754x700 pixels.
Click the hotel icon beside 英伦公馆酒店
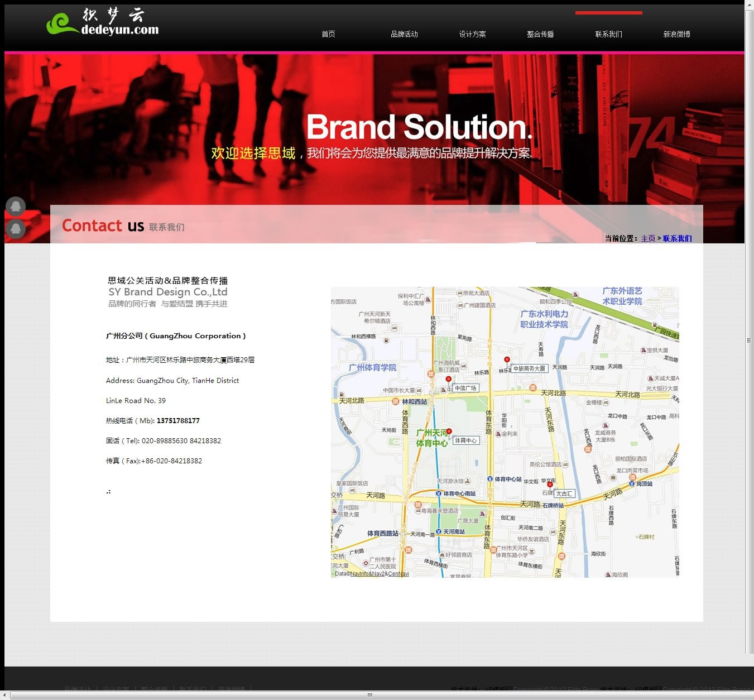coord(566,464)
